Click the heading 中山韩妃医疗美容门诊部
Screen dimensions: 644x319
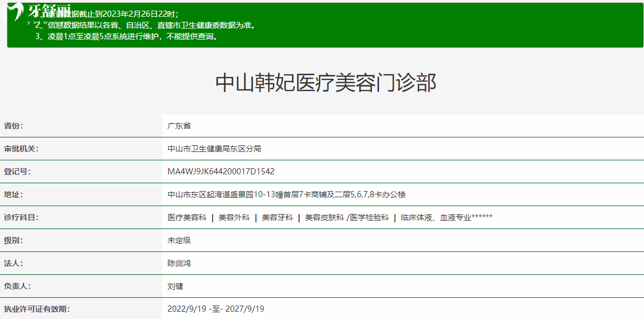click(326, 83)
